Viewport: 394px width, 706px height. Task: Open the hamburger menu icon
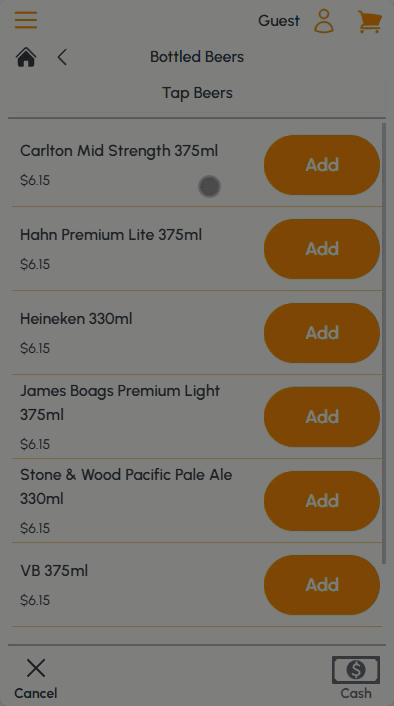[x=26, y=20]
